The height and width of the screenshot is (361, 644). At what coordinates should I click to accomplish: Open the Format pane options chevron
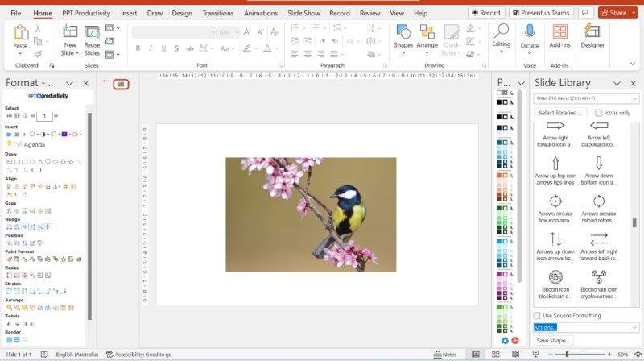click(x=70, y=83)
